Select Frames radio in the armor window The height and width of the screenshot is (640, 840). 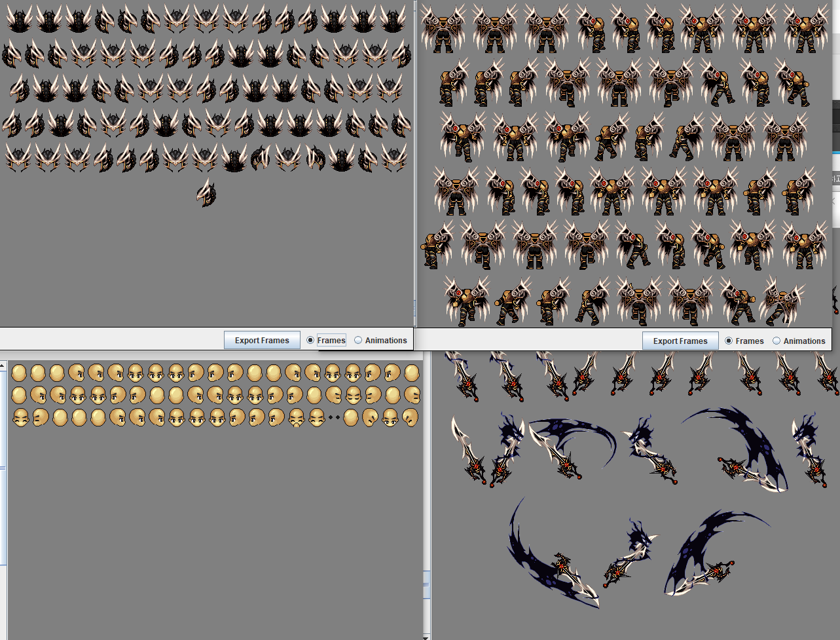point(729,341)
